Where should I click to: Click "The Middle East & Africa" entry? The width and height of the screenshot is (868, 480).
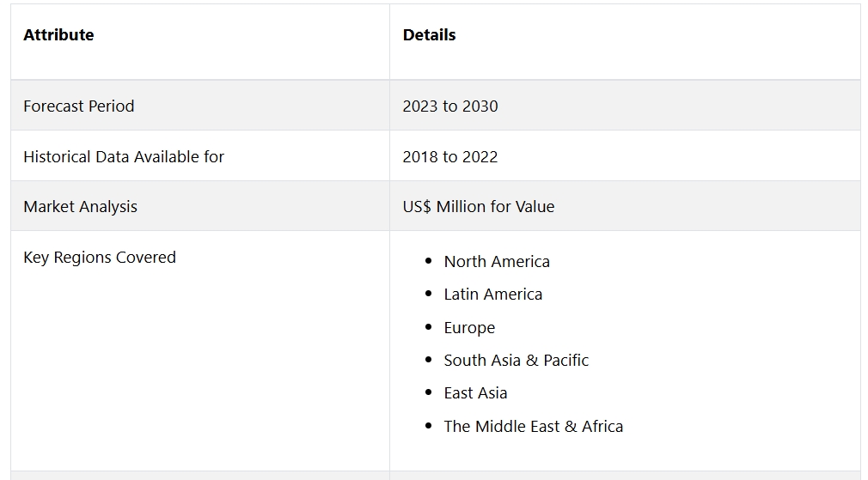[x=534, y=427]
